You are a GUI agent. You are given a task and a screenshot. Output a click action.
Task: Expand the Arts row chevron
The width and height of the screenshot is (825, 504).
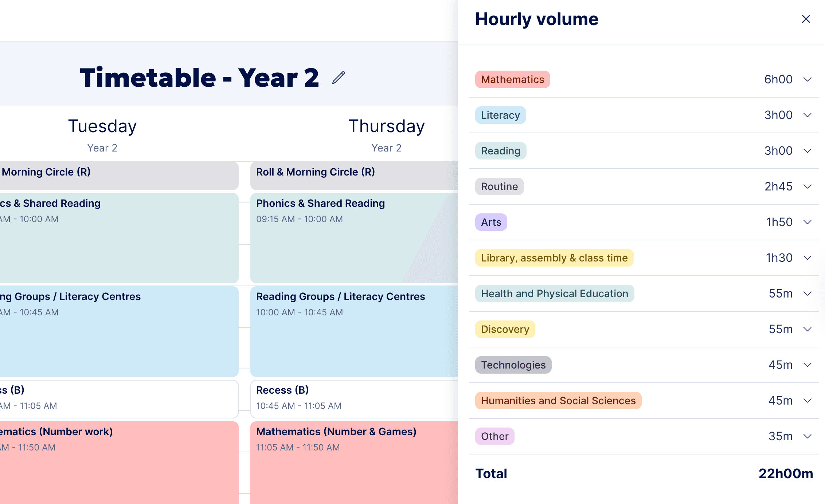807,222
